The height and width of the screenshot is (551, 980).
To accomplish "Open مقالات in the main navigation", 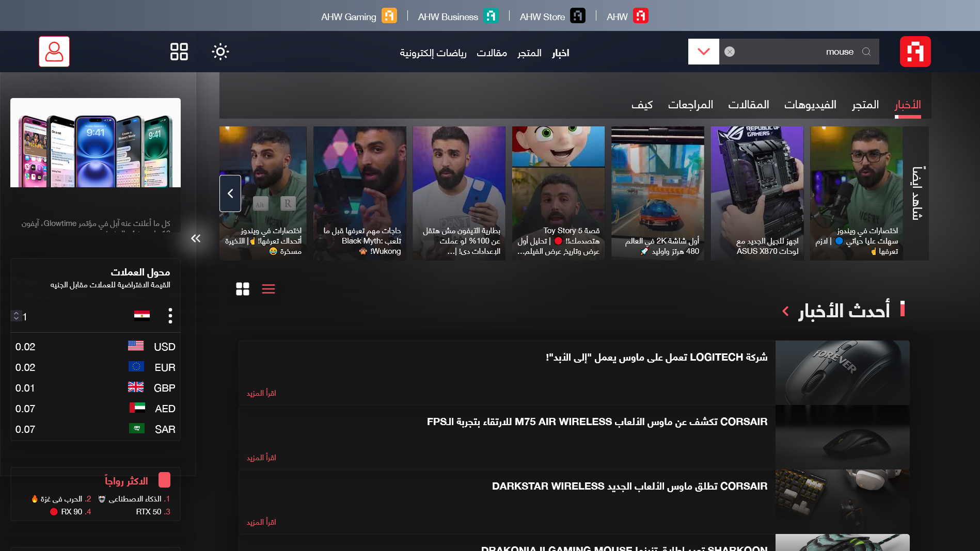I will (492, 53).
